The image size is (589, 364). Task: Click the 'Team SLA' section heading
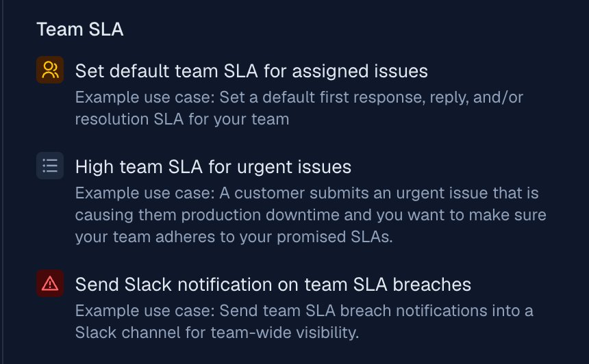pyautogui.click(x=79, y=29)
